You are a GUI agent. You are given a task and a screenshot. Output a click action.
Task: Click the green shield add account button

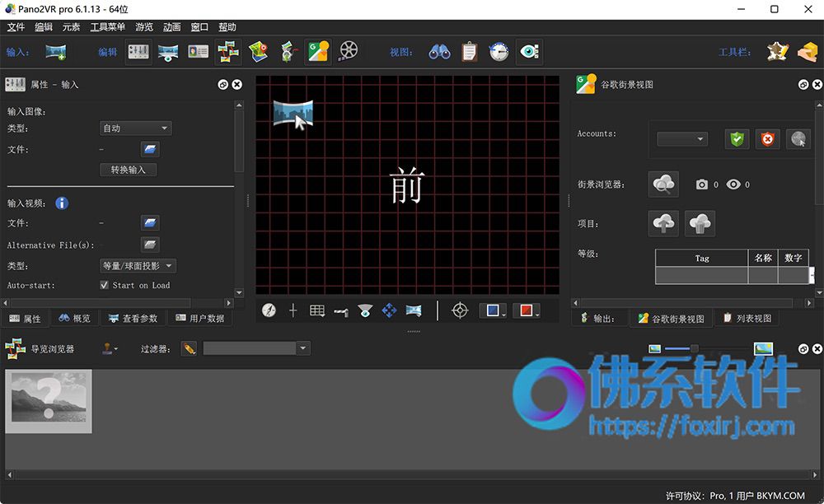737,139
